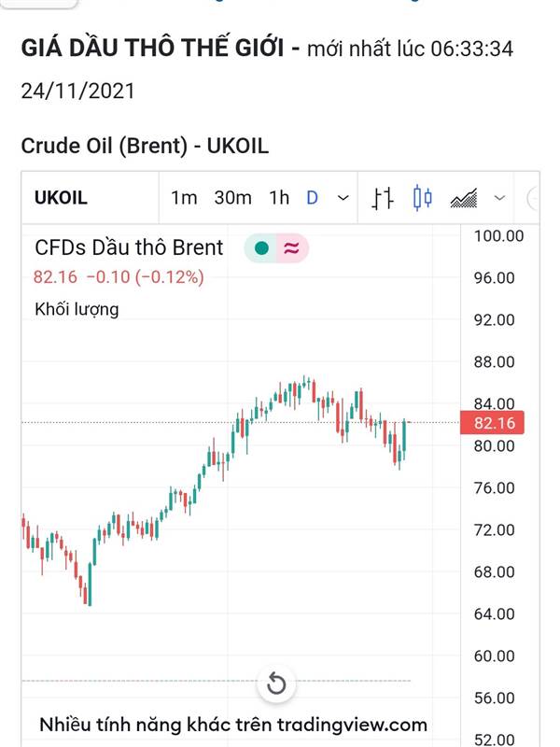Click the UKOIL symbol search field
Viewport: 560px width, 747px height.
[61, 198]
